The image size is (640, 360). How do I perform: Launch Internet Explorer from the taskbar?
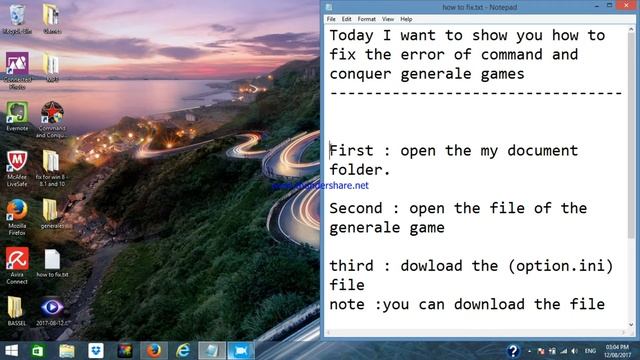(x=183, y=351)
